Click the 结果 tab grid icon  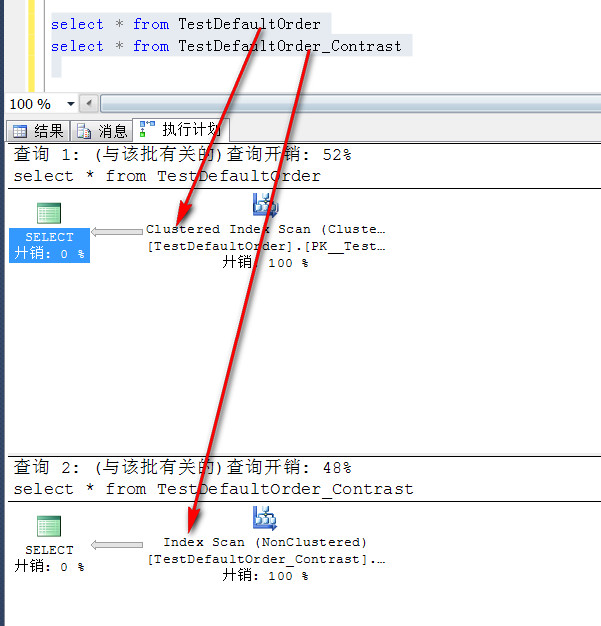pyautogui.click(x=20, y=131)
